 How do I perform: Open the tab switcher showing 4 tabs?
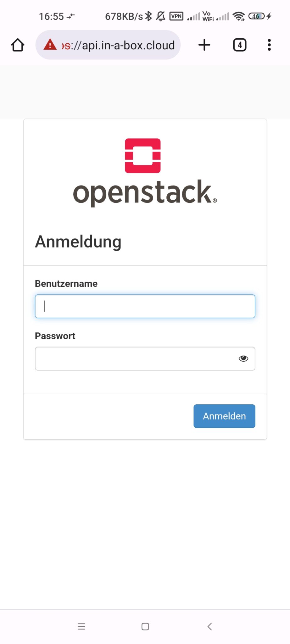(x=239, y=45)
